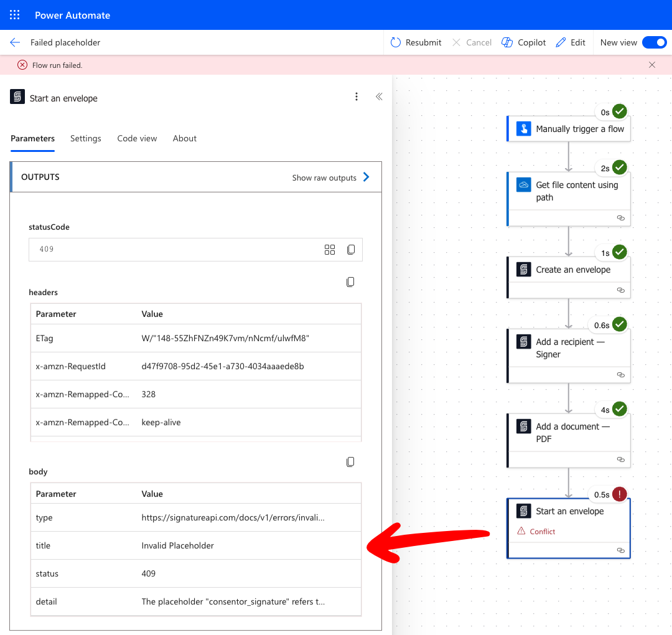Viewport: 672px width, 635px height.
Task: Select the Manually trigger a flow node
Action: [569, 129]
